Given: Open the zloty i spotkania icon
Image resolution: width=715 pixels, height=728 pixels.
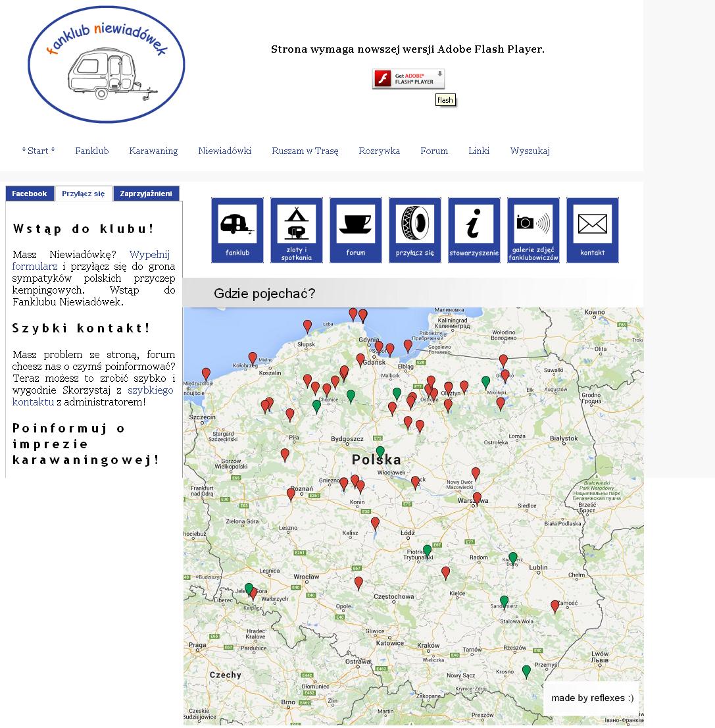Looking at the screenshot, I should click(x=297, y=230).
